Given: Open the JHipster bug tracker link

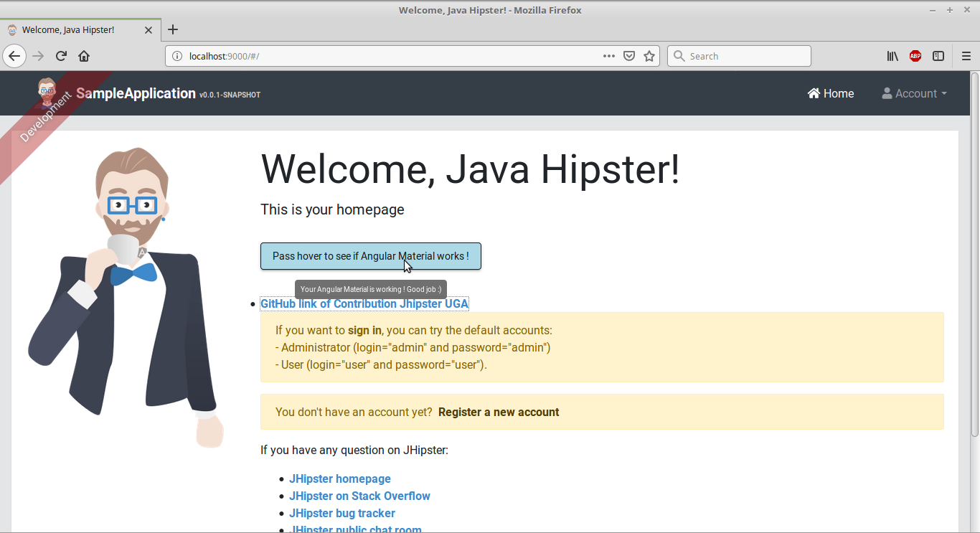Looking at the screenshot, I should pyautogui.click(x=342, y=513).
